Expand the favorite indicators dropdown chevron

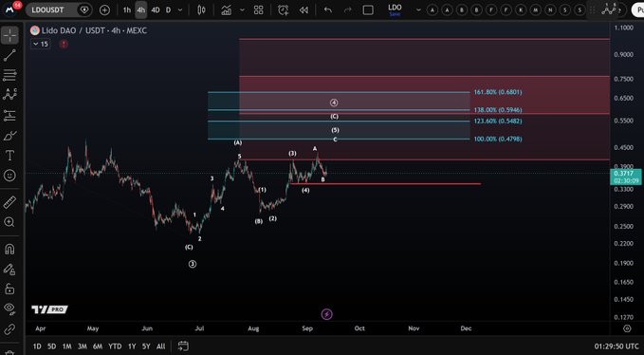coord(242,10)
